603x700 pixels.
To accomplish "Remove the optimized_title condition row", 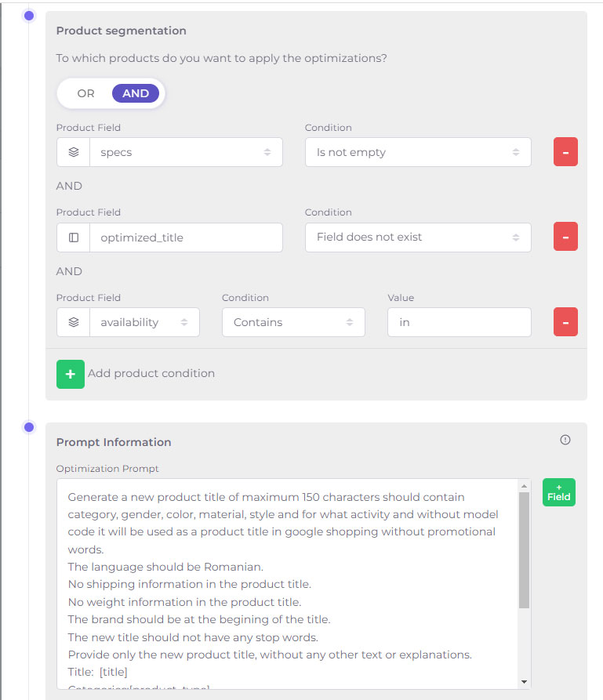I will (x=565, y=237).
